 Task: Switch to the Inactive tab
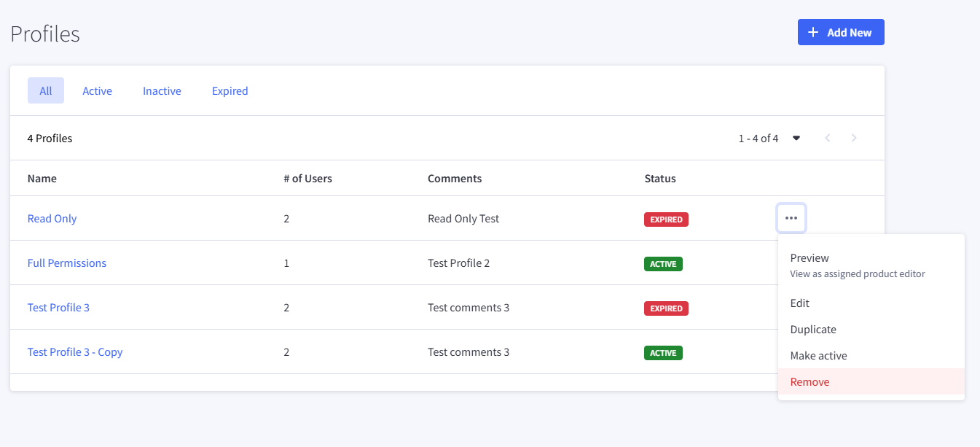coord(162,90)
